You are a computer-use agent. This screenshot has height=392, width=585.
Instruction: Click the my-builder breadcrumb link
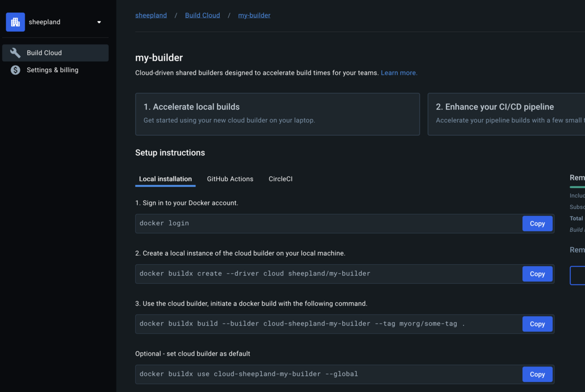254,16
